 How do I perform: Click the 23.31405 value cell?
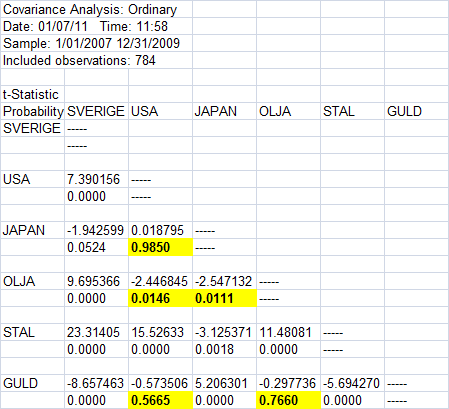coord(96,332)
